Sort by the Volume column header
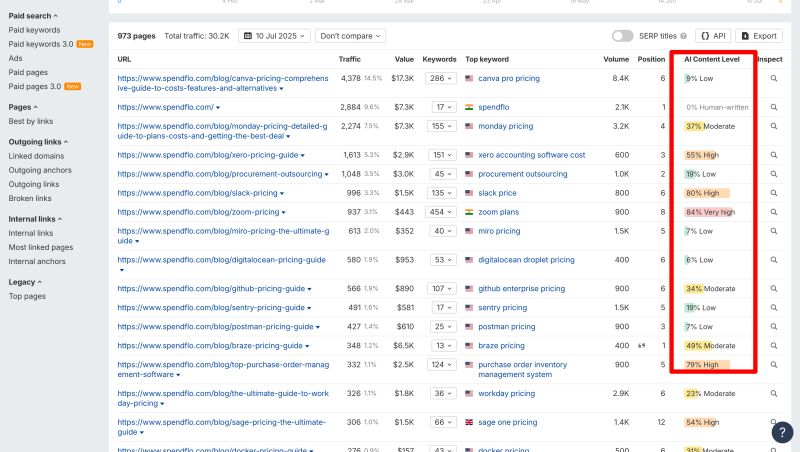Image resolution: width=800 pixels, height=452 pixels. pos(616,59)
